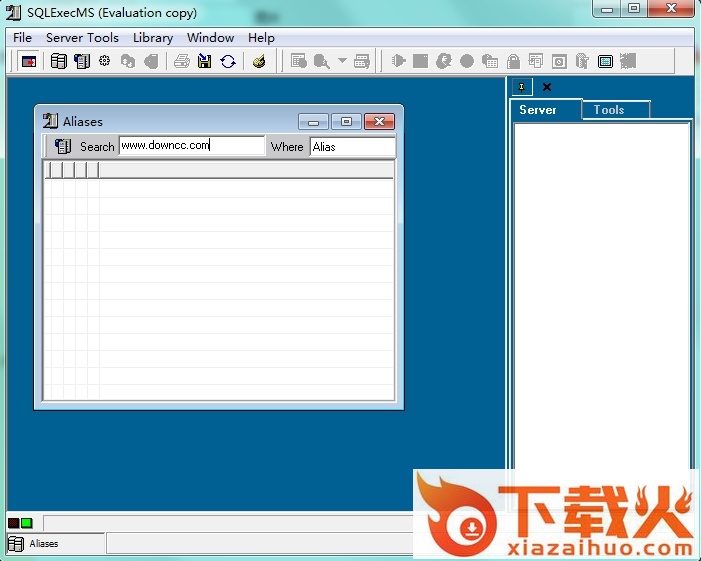Viewport: 701px width, 561px height.
Task: Click the book icon beside Search label
Action: pos(63,146)
